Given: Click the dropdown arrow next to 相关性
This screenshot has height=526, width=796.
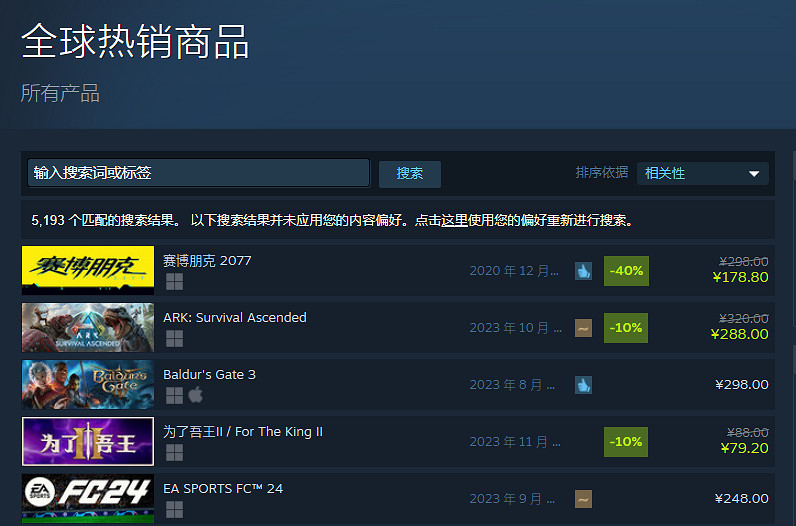Looking at the screenshot, I should coord(754,174).
